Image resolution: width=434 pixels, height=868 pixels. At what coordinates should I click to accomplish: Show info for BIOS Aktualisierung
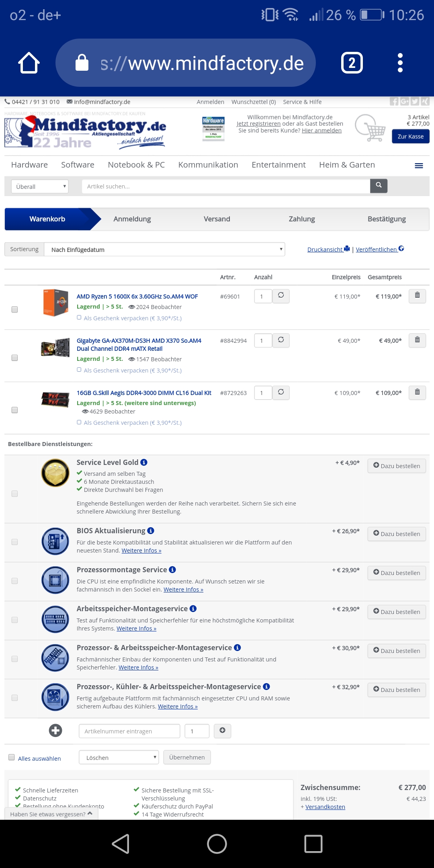[151, 531]
